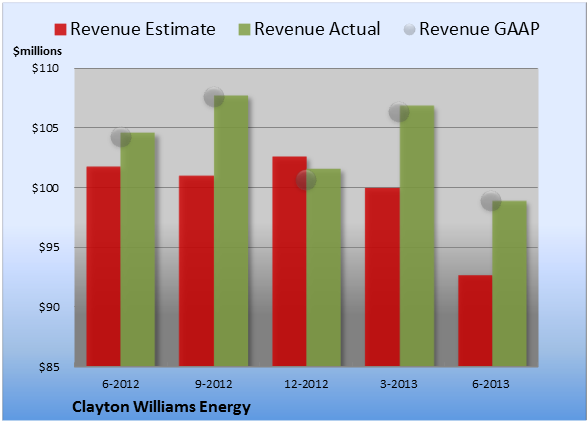This screenshot has height=422, width=588.
Task: Click the green Revenue Actual legend swatch
Action: pyautogui.click(x=244, y=30)
